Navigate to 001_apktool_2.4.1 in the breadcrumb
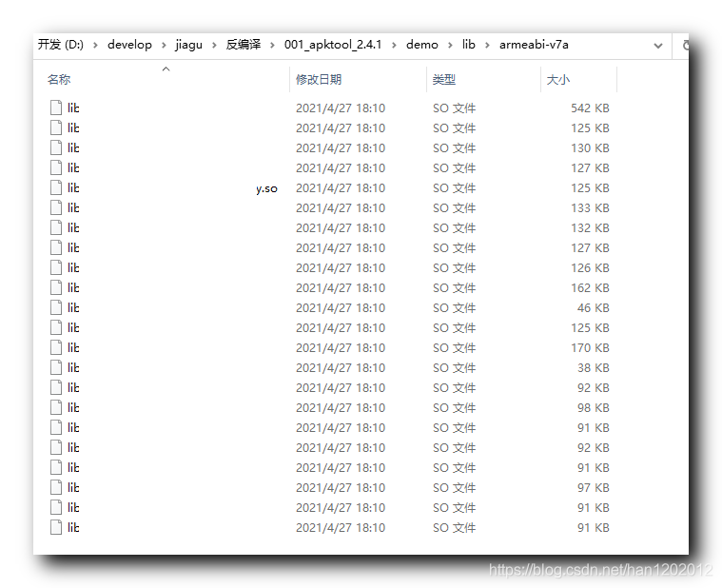The image size is (722, 588). pyautogui.click(x=333, y=45)
